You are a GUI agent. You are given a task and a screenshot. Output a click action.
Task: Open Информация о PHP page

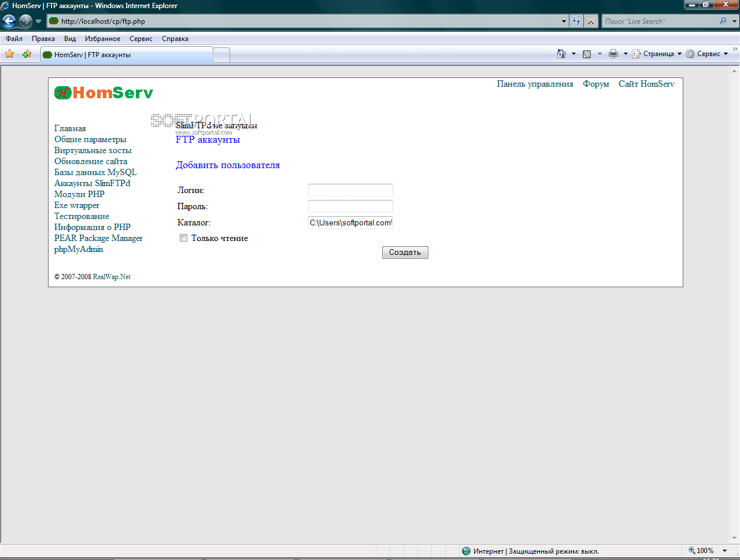pos(92,227)
